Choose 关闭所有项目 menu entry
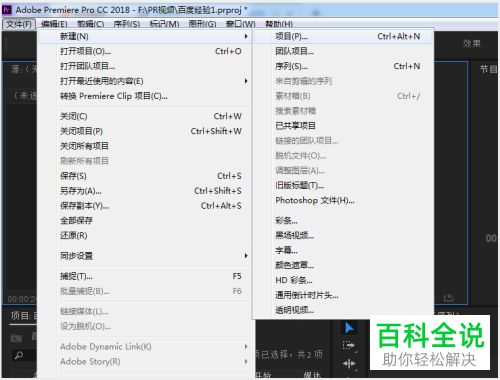Screen dimensions: 500x380 point(145,146)
